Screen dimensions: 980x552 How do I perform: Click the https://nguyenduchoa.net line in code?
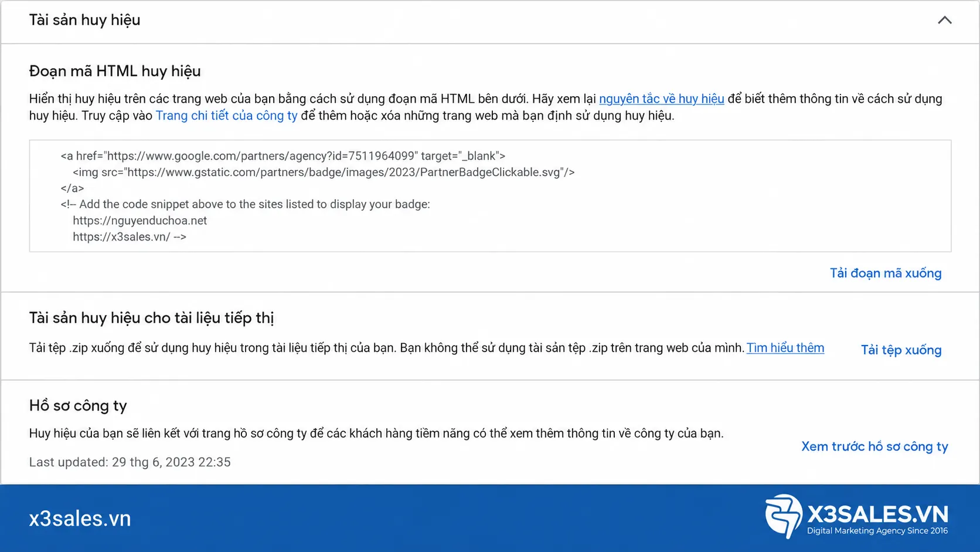[x=139, y=221]
